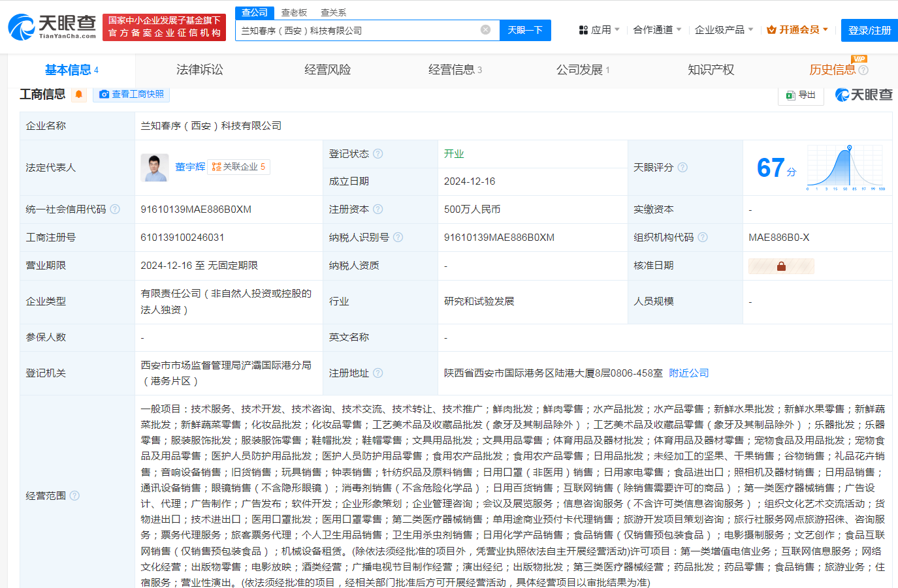
Task: Select credit code 91610139MAE886B0XM under 统一社会信用代码
Action: pos(196,209)
